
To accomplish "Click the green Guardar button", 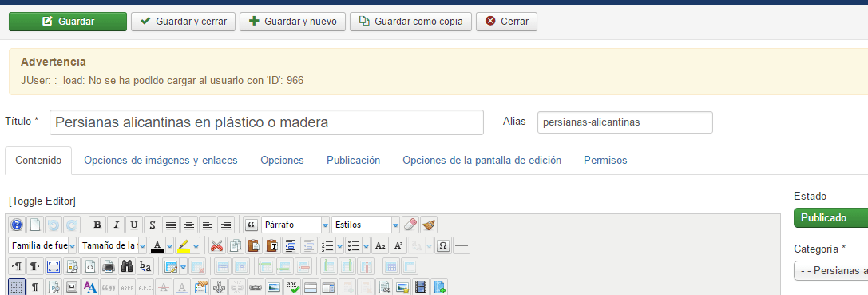I will (x=68, y=22).
